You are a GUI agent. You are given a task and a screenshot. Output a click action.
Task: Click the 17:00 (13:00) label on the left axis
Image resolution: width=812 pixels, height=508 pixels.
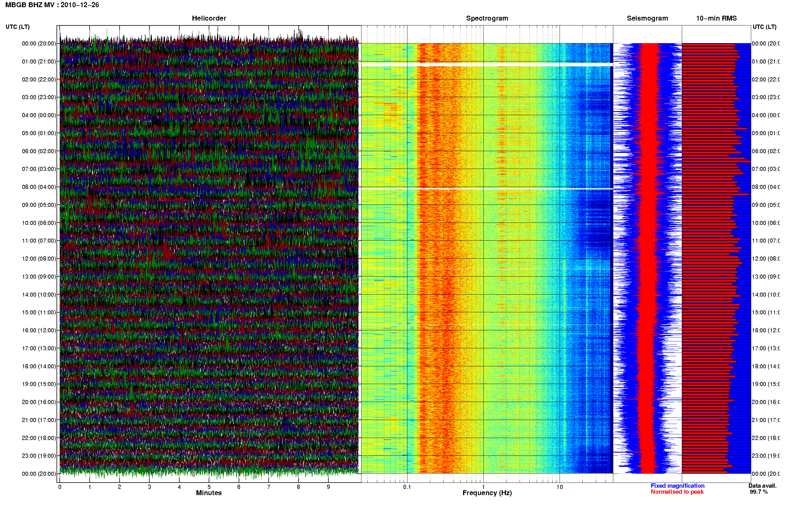(x=39, y=348)
